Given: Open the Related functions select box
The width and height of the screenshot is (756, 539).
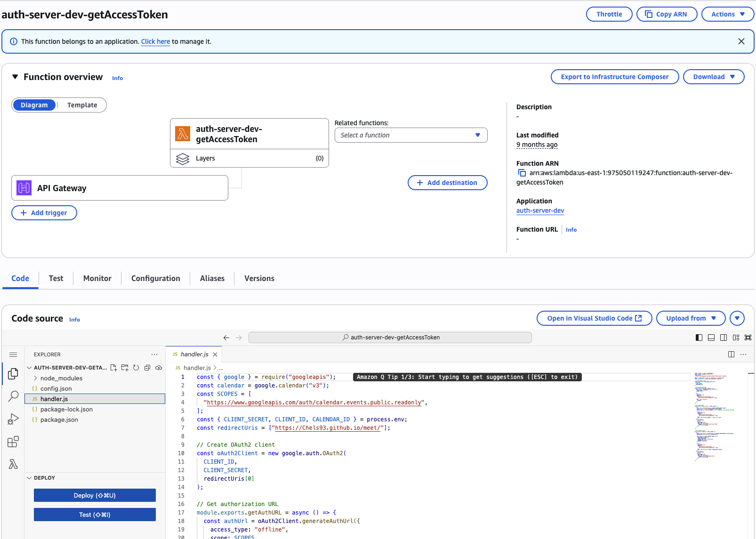Looking at the screenshot, I should pos(411,135).
